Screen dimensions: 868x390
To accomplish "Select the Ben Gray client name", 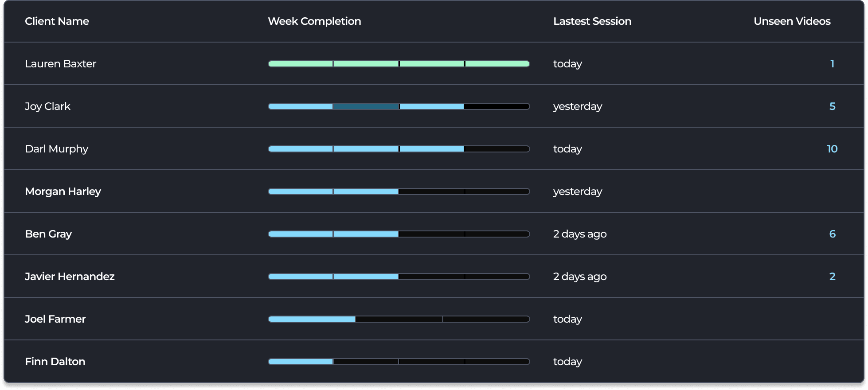I will coord(48,234).
